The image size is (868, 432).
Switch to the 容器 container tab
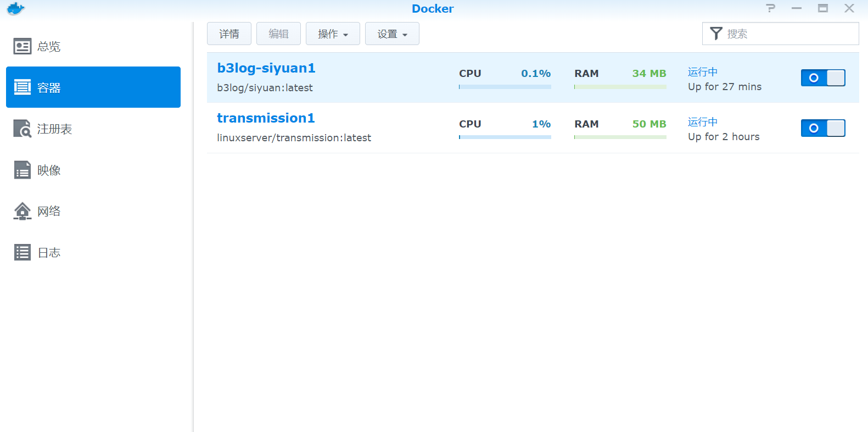click(93, 87)
